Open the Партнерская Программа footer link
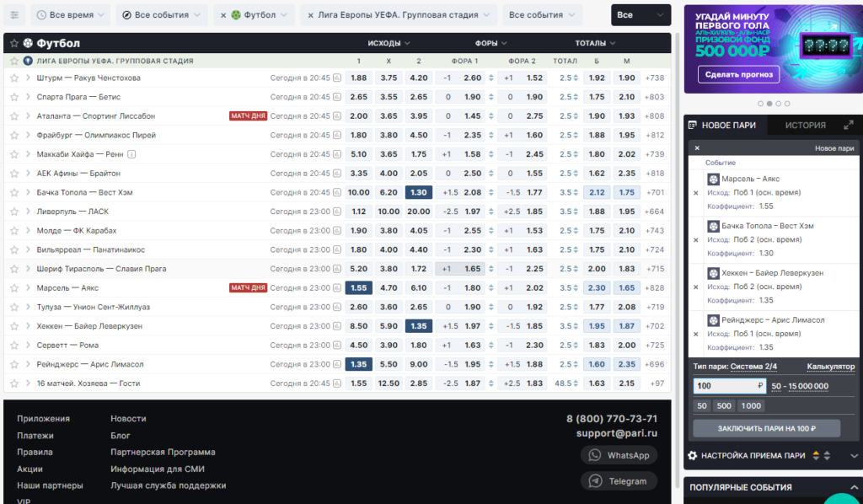Viewport: 863px width, 504px height. point(163,452)
